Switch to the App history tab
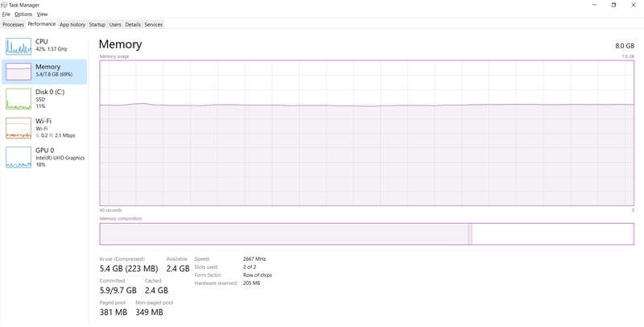The width and height of the screenshot is (644, 327). [72, 25]
